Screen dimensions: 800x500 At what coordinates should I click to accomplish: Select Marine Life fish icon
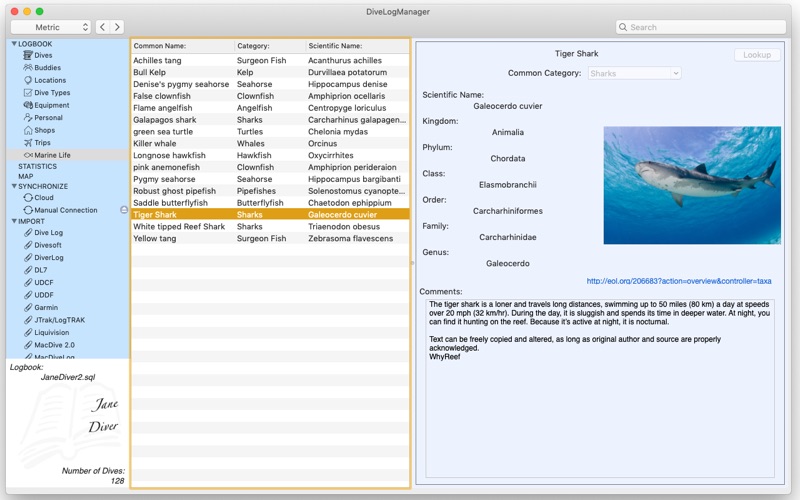[x=28, y=155]
